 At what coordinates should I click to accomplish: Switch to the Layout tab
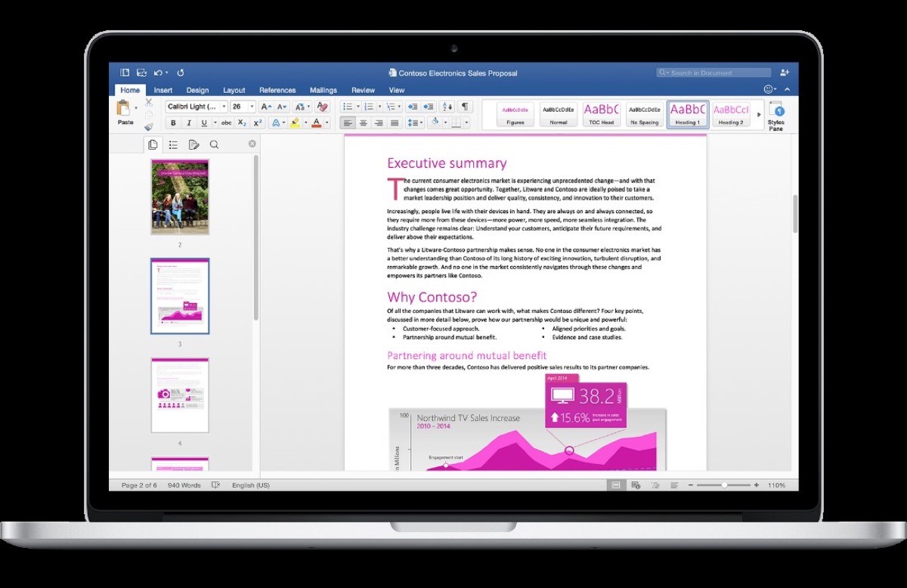pyautogui.click(x=234, y=90)
